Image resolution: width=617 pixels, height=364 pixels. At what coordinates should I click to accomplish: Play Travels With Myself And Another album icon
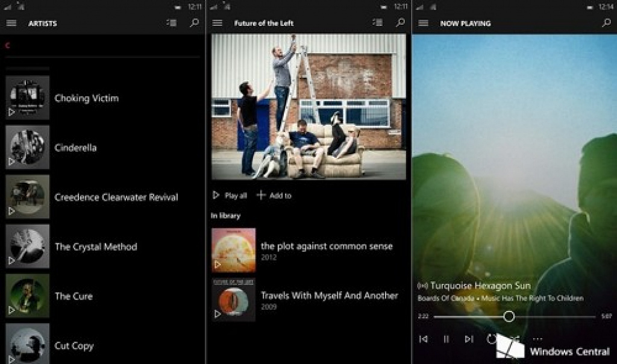point(218,314)
